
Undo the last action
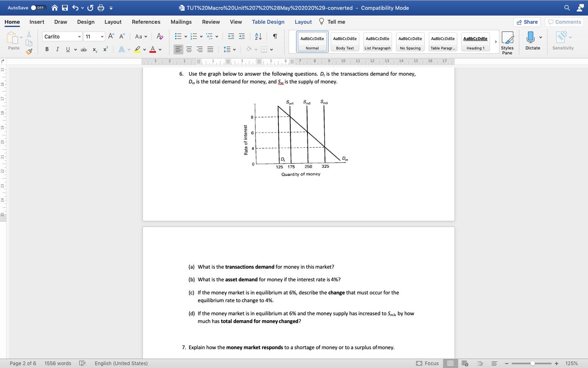coord(75,8)
